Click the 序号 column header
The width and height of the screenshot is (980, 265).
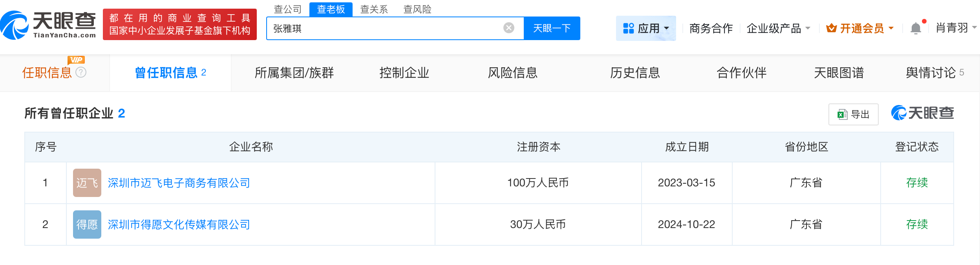pyautogui.click(x=46, y=147)
